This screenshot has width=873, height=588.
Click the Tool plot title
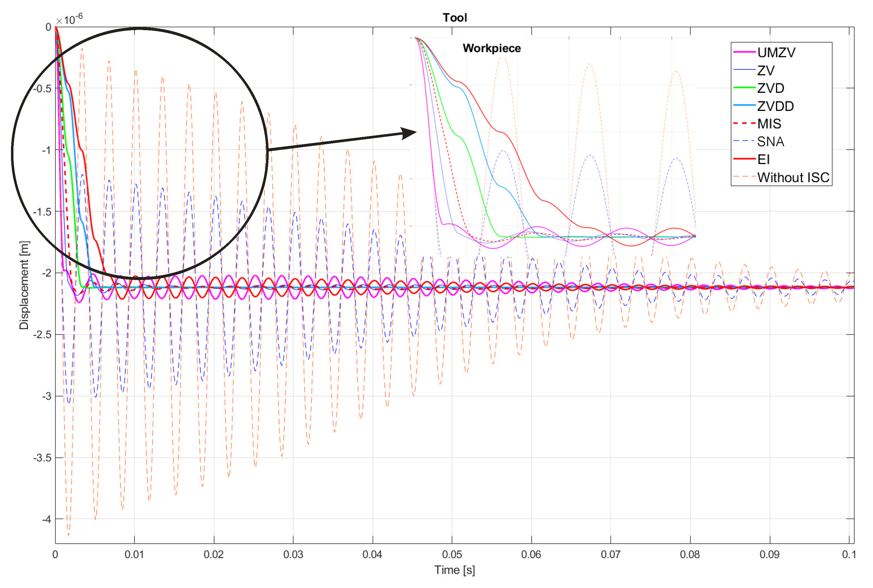point(455,18)
